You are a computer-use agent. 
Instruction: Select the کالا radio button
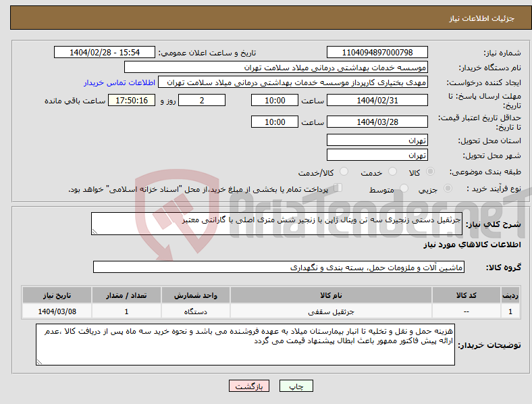430,172
